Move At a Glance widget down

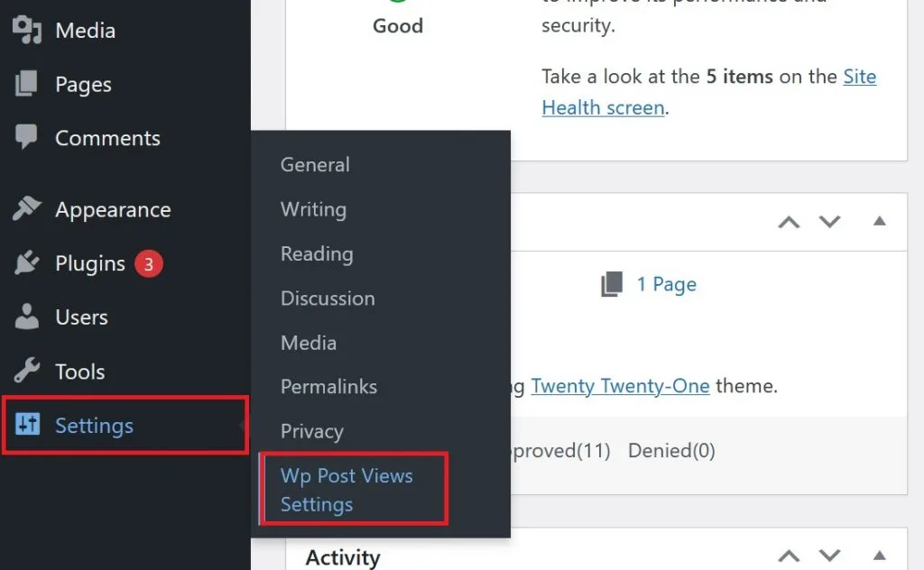click(829, 222)
